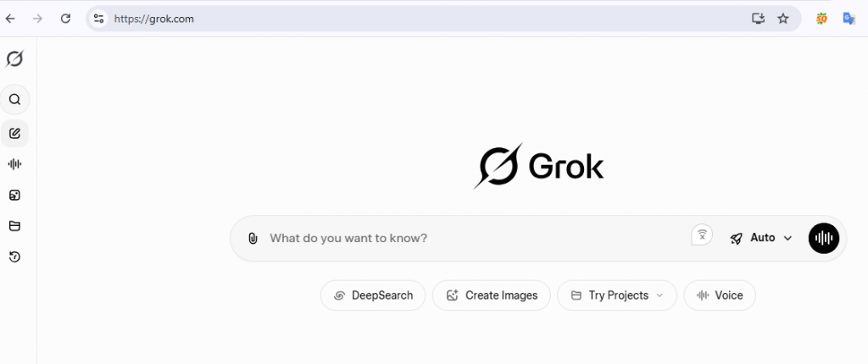868x364 pixels.
Task: Reload the page with the browser refresh button
Action: click(65, 18)
